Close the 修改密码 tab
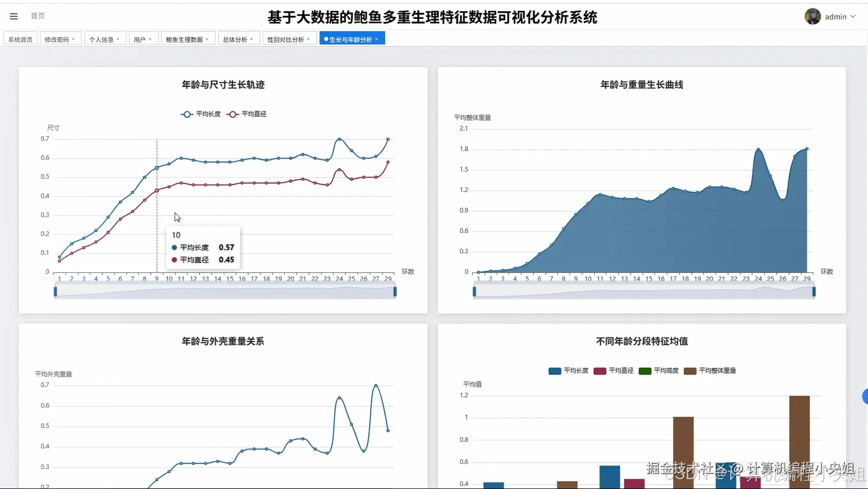The height and width of the screenshot is (489, 868). [x=74, y=39]
